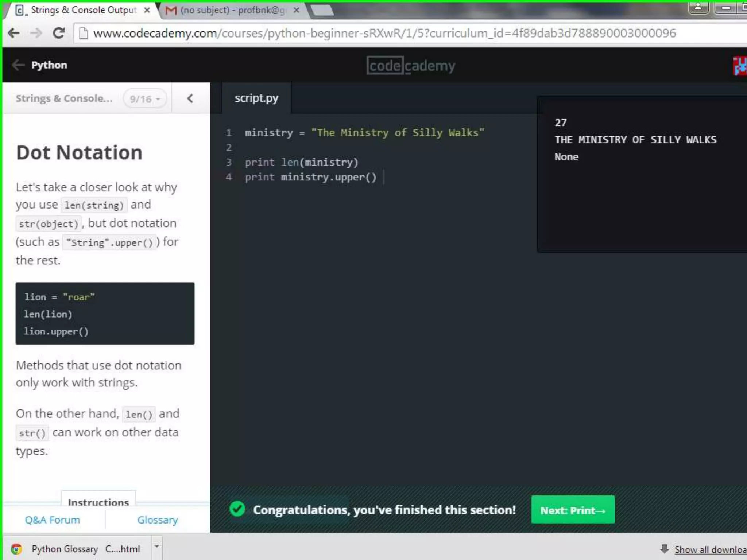
Task: Open the 9/16 exercise dropdown
Action: click(145, 99)
